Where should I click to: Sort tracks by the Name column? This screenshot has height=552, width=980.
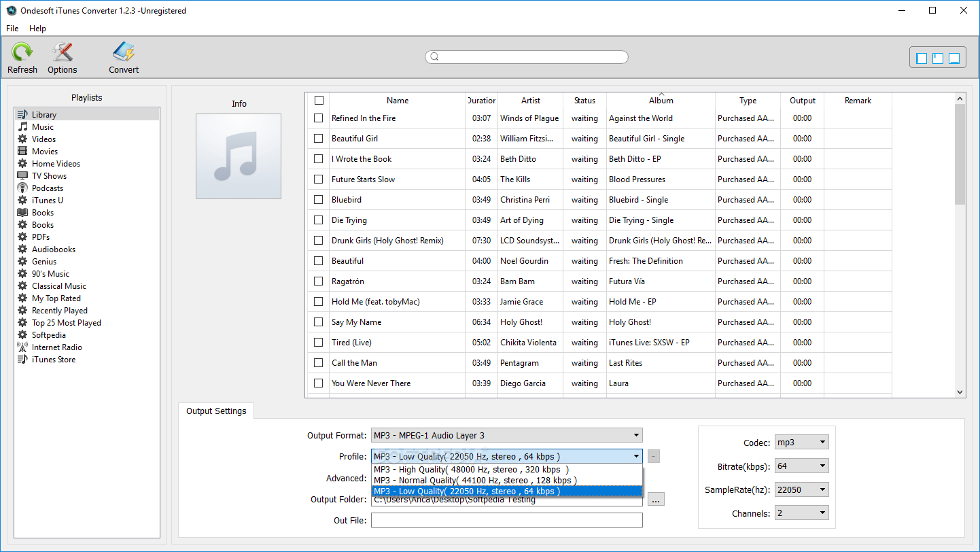tap(398, 101)
